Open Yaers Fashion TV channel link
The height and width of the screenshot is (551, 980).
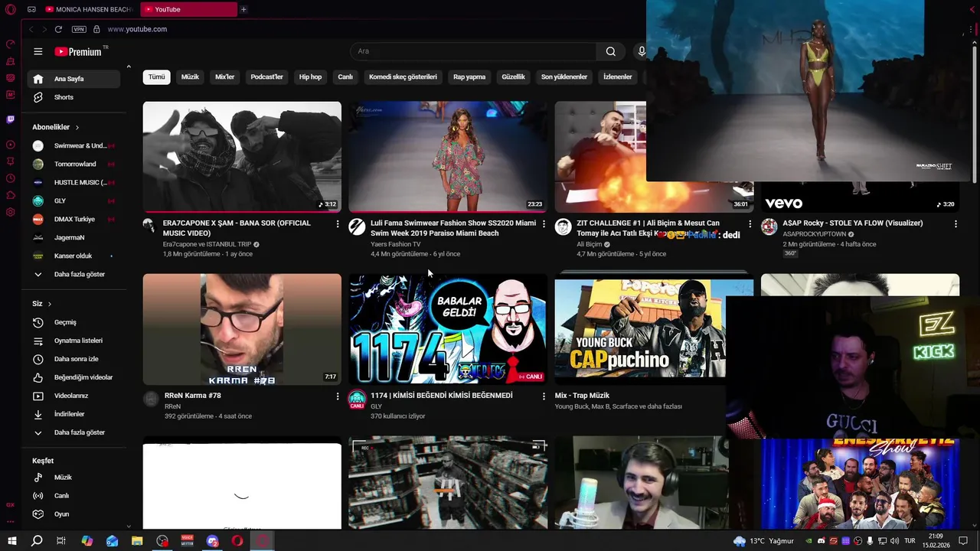395,244
